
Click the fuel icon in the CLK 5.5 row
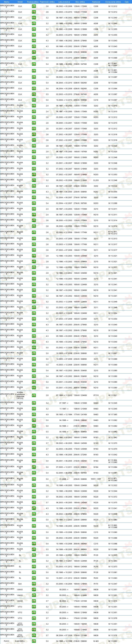point(34,94)
